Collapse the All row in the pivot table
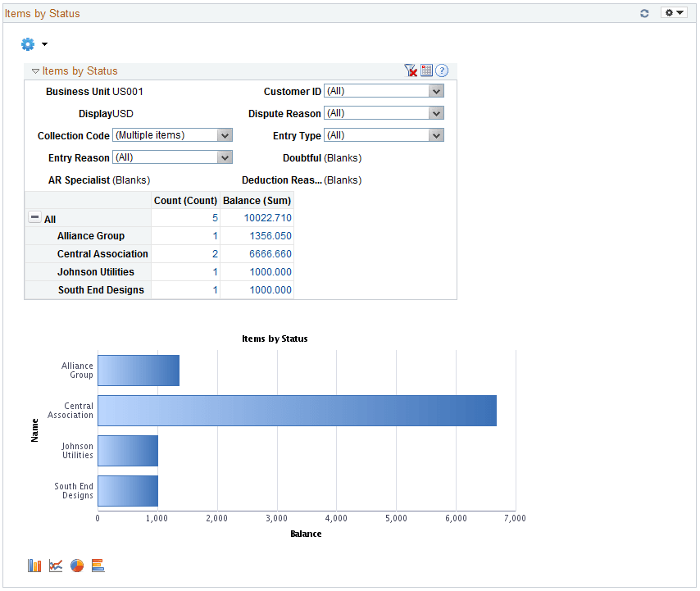 [x=33, y=217]
